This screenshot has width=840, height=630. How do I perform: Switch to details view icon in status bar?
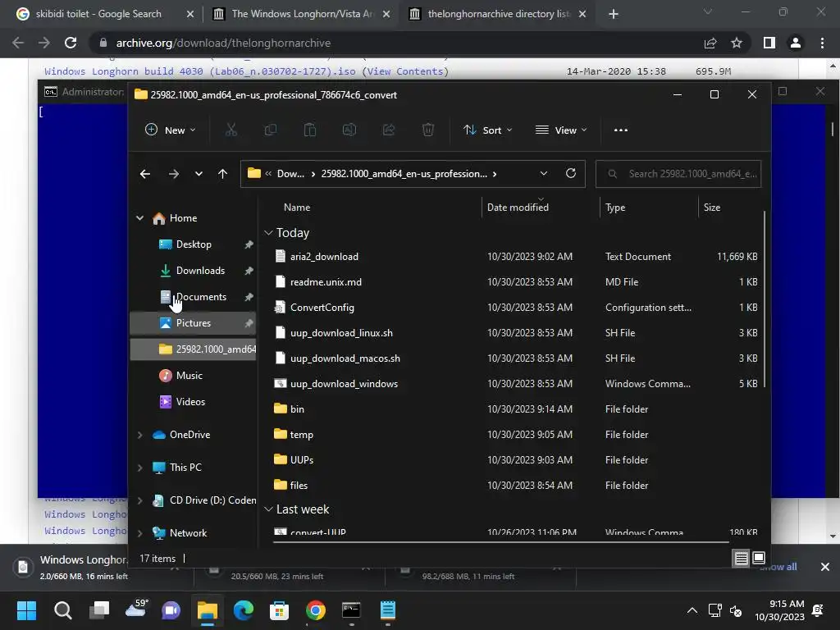[x=742, y=559]
